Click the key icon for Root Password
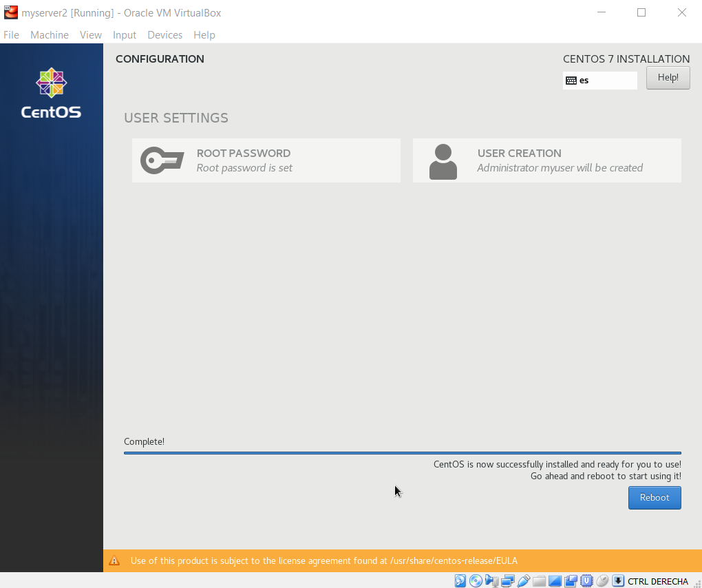Viewport: 702px width, 588px height. 162,160
